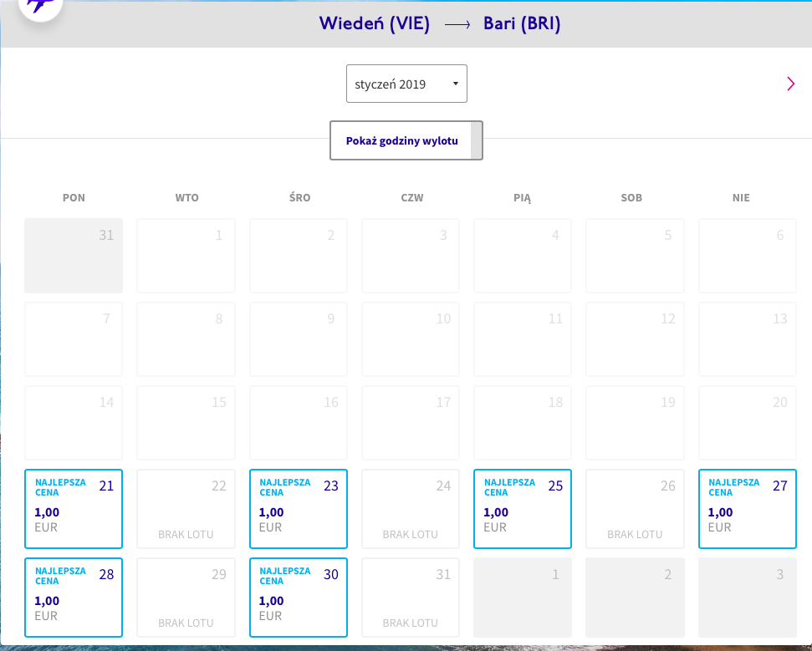812x651 pixels.
Task: Pick Sunday January 27 flight
Action: pos(748,509)
